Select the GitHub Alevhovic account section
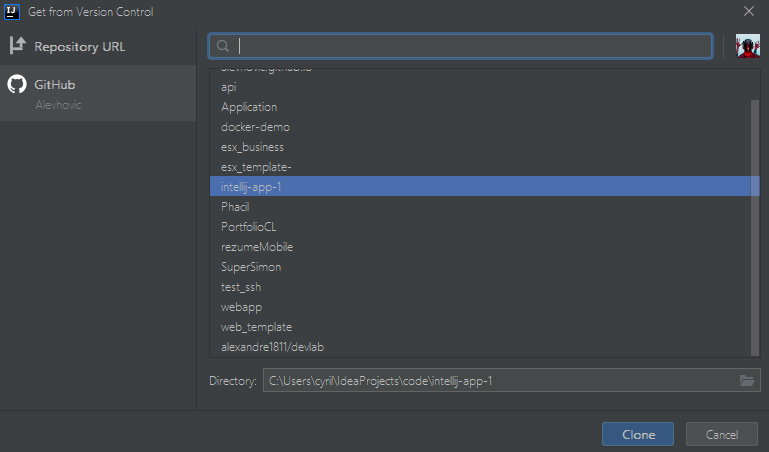769x452 pixels. (98, 93)
